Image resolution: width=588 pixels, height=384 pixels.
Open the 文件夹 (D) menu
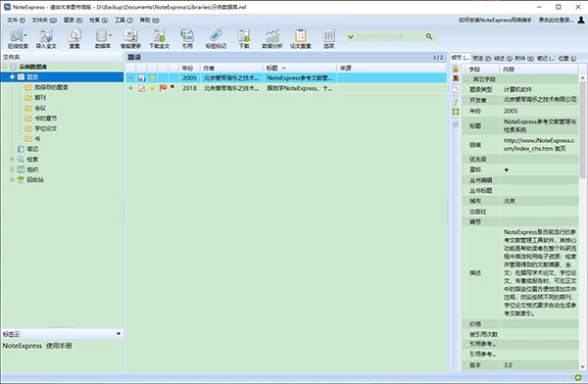point(44,20)
